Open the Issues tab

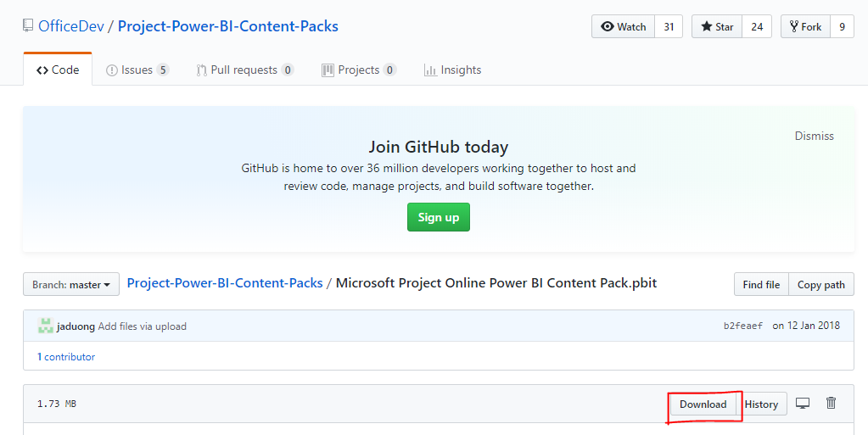coord(137,70)
